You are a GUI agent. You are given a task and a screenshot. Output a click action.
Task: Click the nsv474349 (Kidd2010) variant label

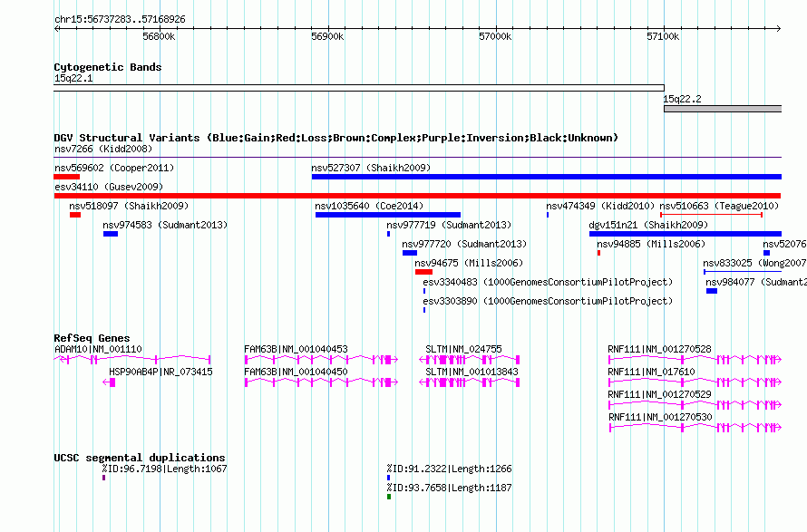tap(600, 206)
